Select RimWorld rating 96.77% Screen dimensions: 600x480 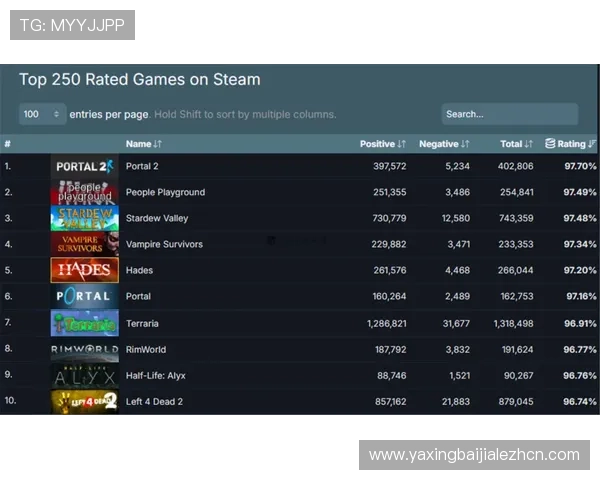click(580, 349)
